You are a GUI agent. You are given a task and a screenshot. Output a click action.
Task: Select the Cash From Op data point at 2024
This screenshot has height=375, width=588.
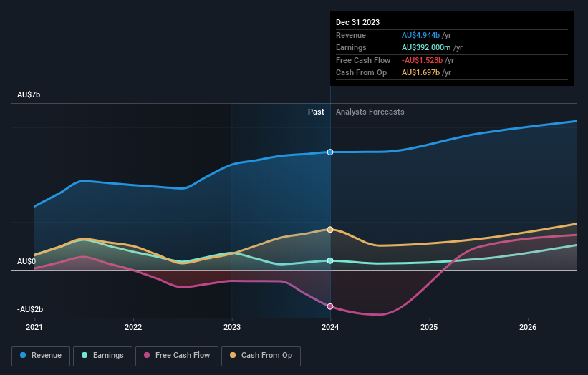[x=330, y=229]
